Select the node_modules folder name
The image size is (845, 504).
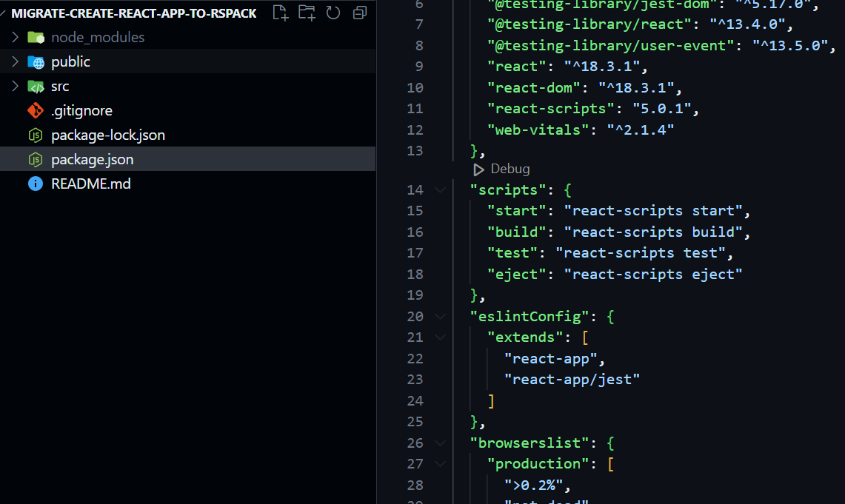click(x=98, y=37)
